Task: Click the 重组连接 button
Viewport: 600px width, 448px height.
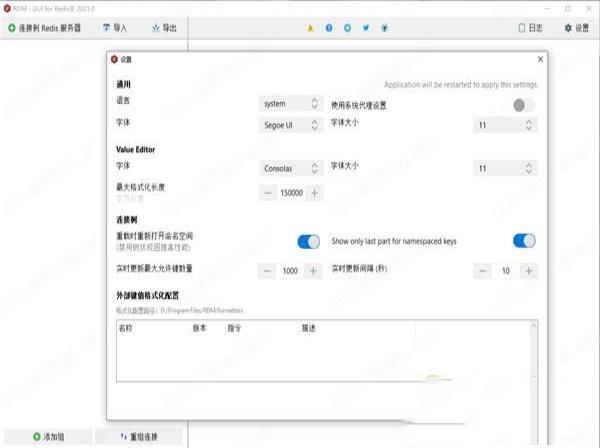Action: pos(140,437)
